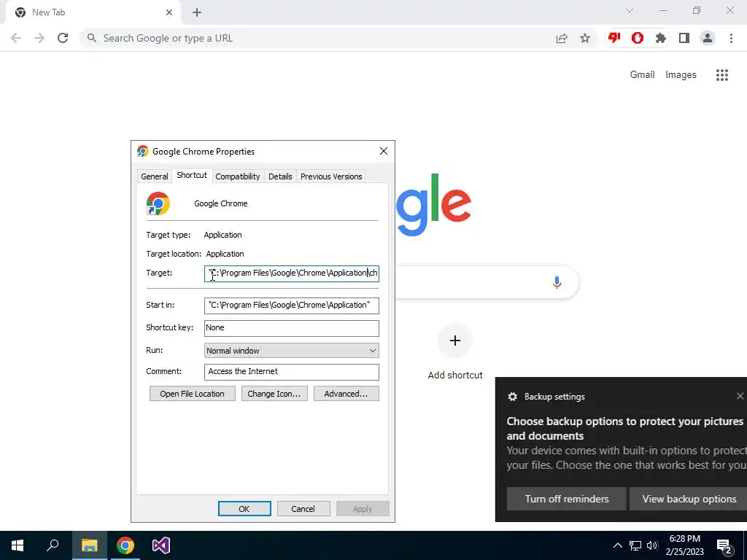The width and height of the screenshot is (747, 560).
Task: Click inside the Target field
Action: 292,273
